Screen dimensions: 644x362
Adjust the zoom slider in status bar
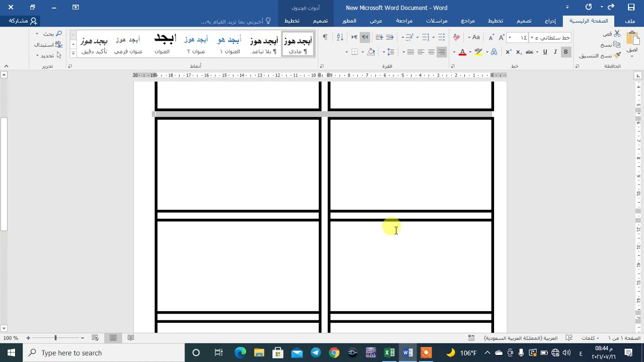tap(55, 338)
